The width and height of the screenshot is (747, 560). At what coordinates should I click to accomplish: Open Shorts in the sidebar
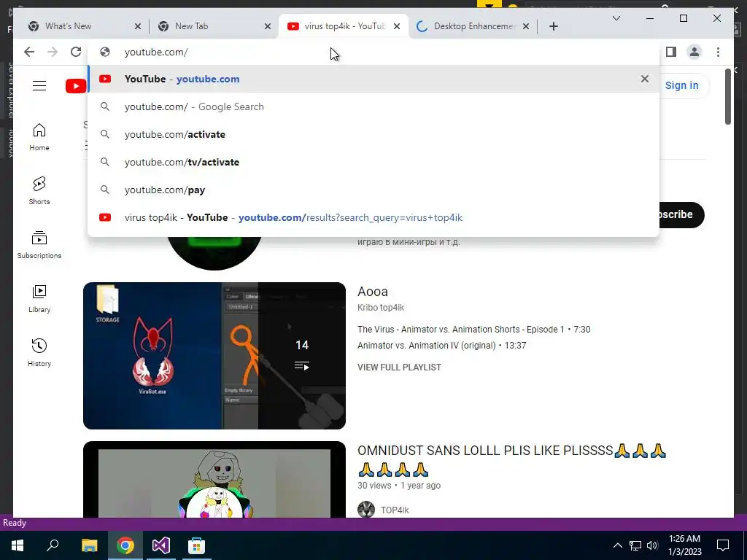coord(39,190)
